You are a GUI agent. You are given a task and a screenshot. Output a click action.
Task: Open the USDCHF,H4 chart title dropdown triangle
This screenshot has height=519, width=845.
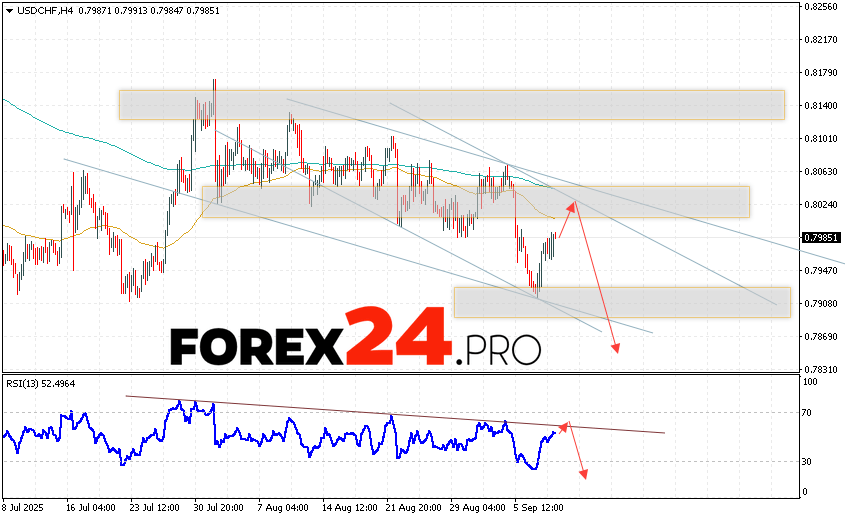(8, 10)
